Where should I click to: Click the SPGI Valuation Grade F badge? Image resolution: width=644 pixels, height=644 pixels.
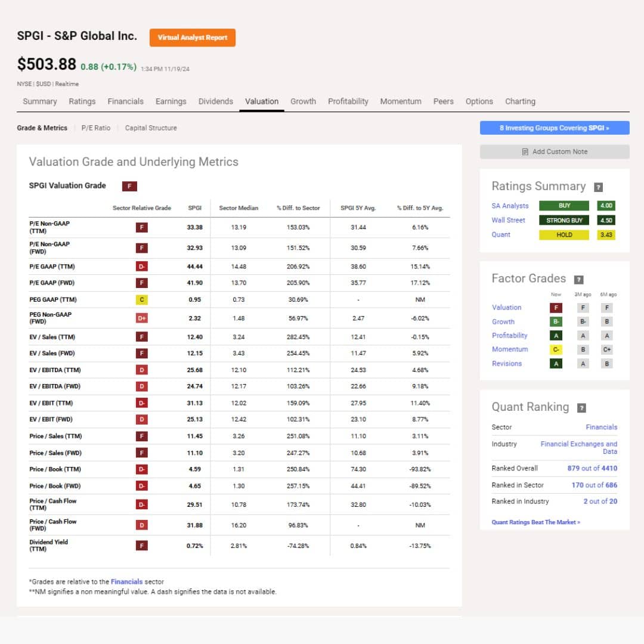click(129, 187)
